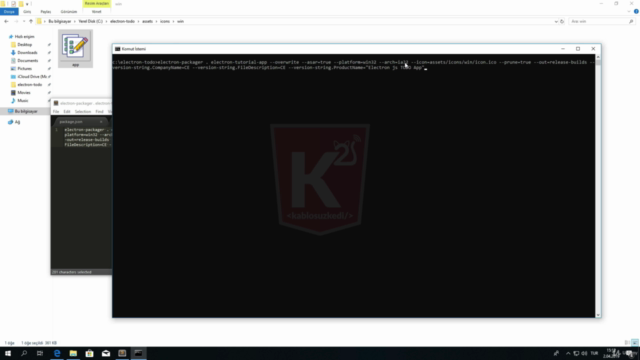Click the command prompt scrollbar down arrow
Screen dimensions: 640x360
(598, 315)
